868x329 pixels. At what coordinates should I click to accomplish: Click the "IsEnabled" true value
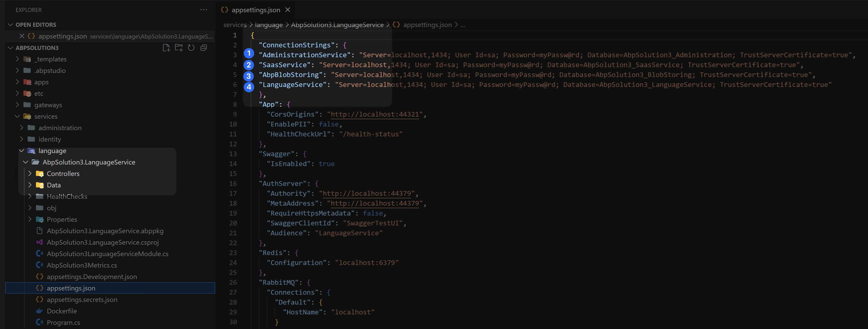[326, 164]
